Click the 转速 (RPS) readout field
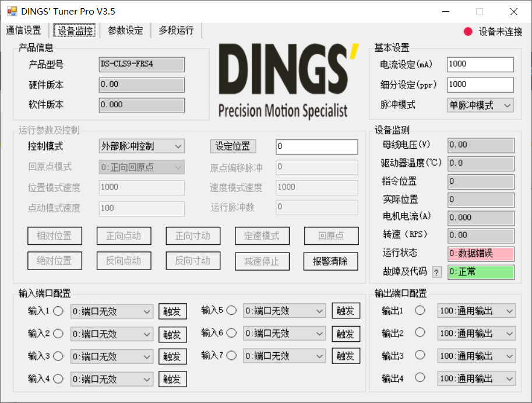The height and width of the screenshot is (403, 532). [481, 236]
